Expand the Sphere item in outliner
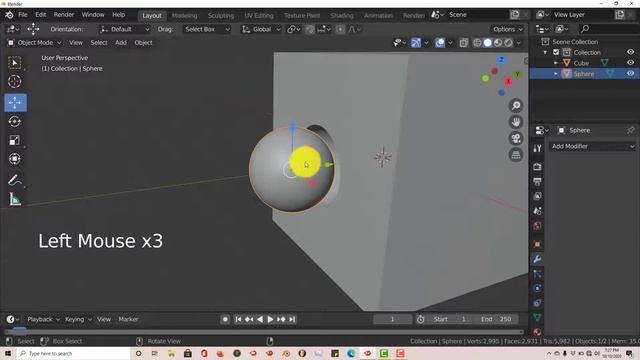The width and height of the screenshot is (640, 360). tap(556, 73)
